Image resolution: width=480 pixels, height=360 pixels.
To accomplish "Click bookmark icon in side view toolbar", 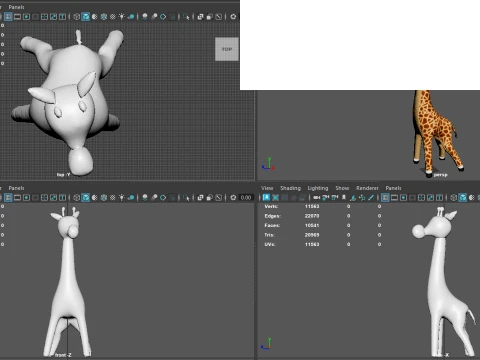I will coord(344,198).
